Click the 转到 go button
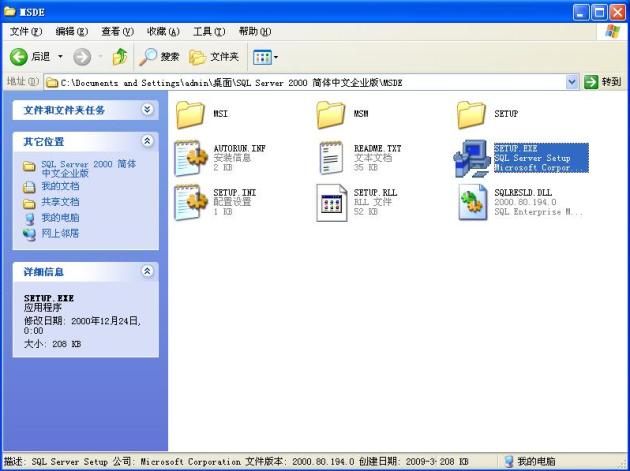Image resolution: width=630 pixels, height=471 pixels. coord(604,82)
